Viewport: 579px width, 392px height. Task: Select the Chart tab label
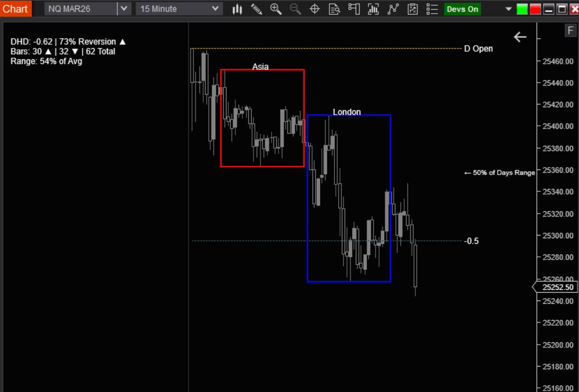pyautogui.click(x=16, y=9)
